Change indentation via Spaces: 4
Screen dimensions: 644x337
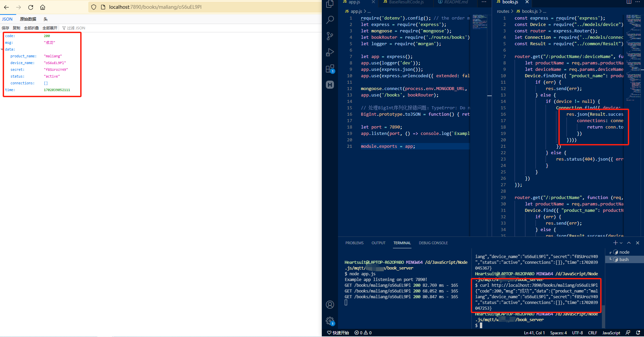(x=558, y=333)
